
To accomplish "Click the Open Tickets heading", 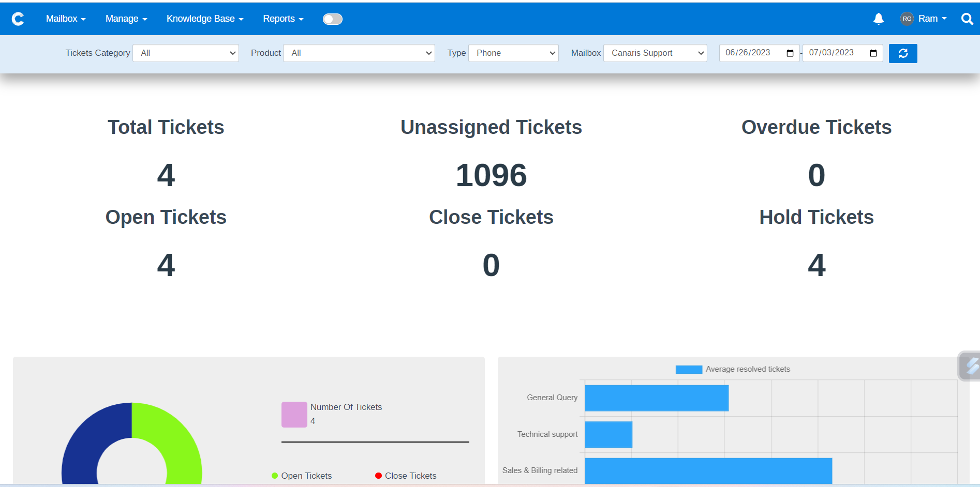I will tap(166, 217).
